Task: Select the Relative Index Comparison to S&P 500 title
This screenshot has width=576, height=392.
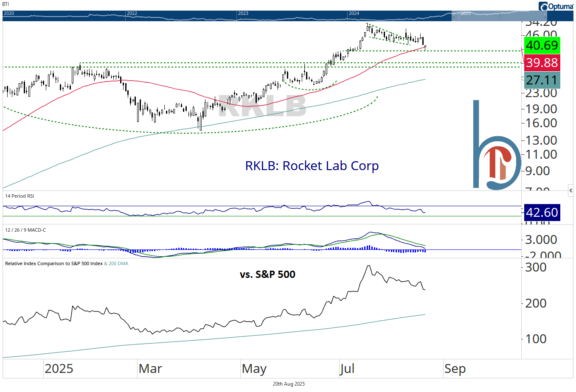Action: [54, 263]
